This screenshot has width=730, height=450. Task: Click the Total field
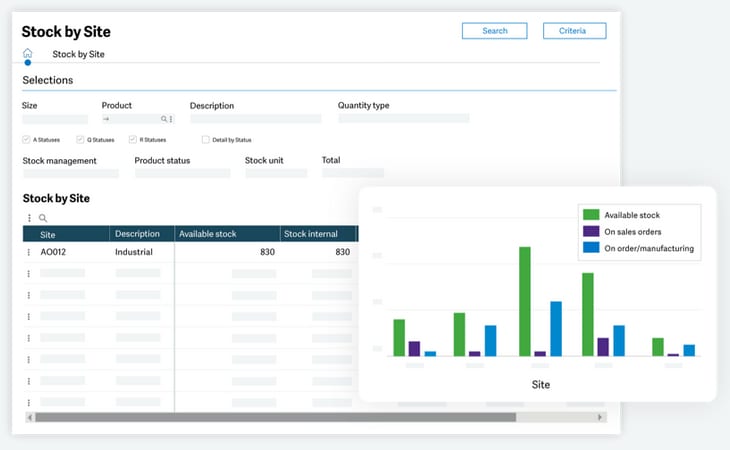pos(353,173)
